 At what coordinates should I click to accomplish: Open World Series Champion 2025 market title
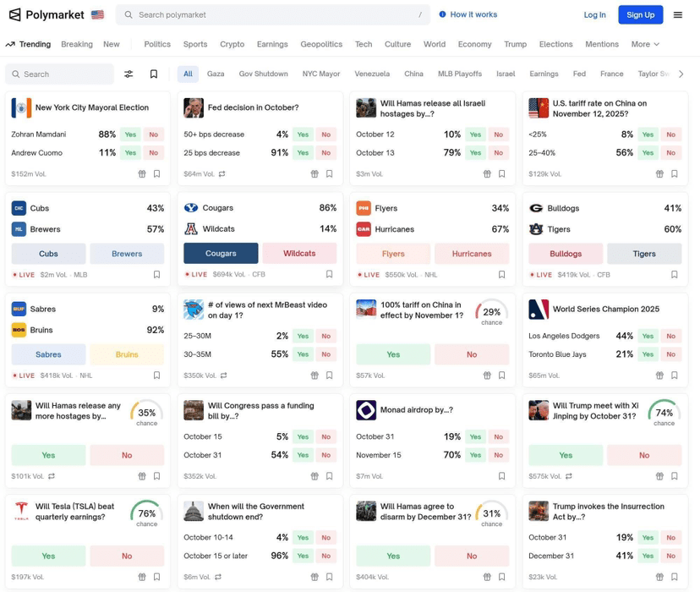click(x=606, y=309)
